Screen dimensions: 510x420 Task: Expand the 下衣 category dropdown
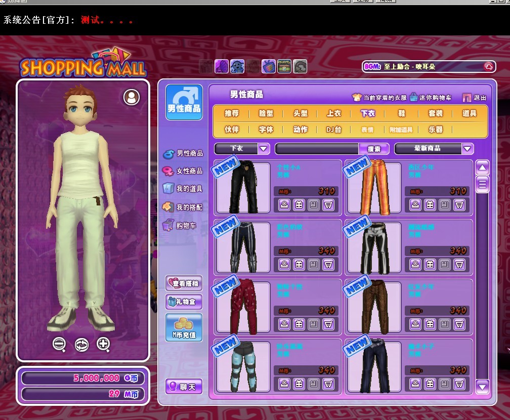[264, 148]
